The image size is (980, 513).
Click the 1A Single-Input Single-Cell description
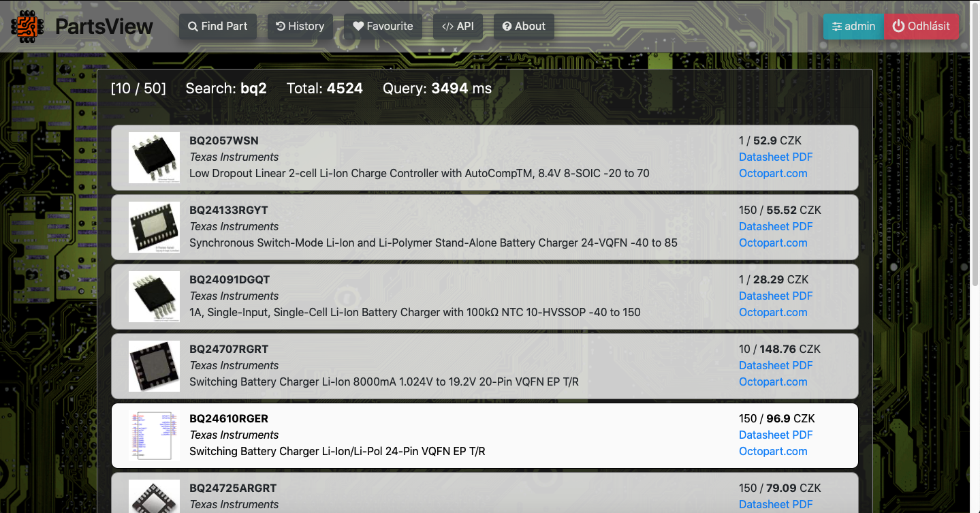click(415, 312)
